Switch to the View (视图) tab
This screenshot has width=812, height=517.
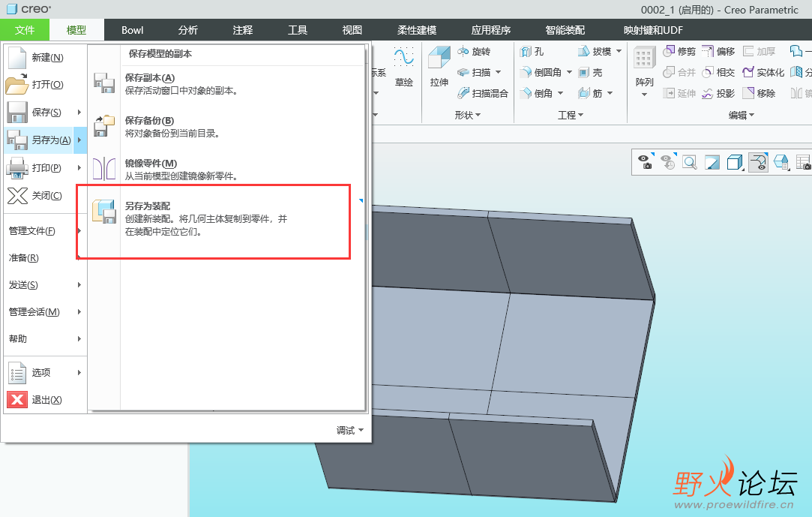pos(352,30)
